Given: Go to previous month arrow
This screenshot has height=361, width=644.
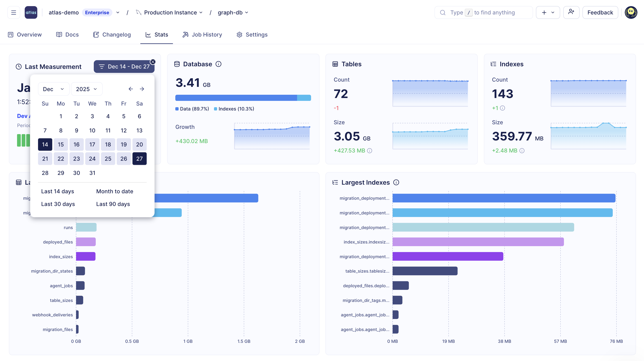Looking at the screenshot, I should coord(131,89).
